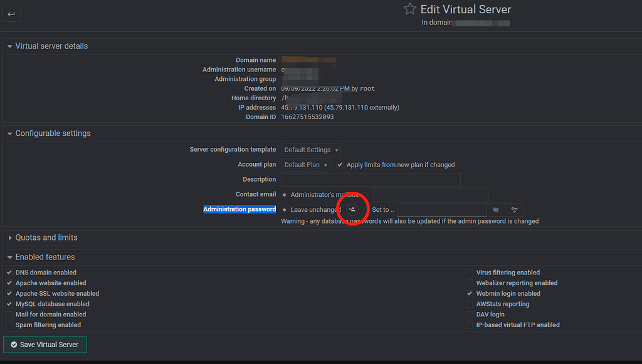Image resolution: width=642 pixels, height=364 pixels.
Task: Click the key icon to generate a password
Action: pyautogui.click(x=513, y=209)
